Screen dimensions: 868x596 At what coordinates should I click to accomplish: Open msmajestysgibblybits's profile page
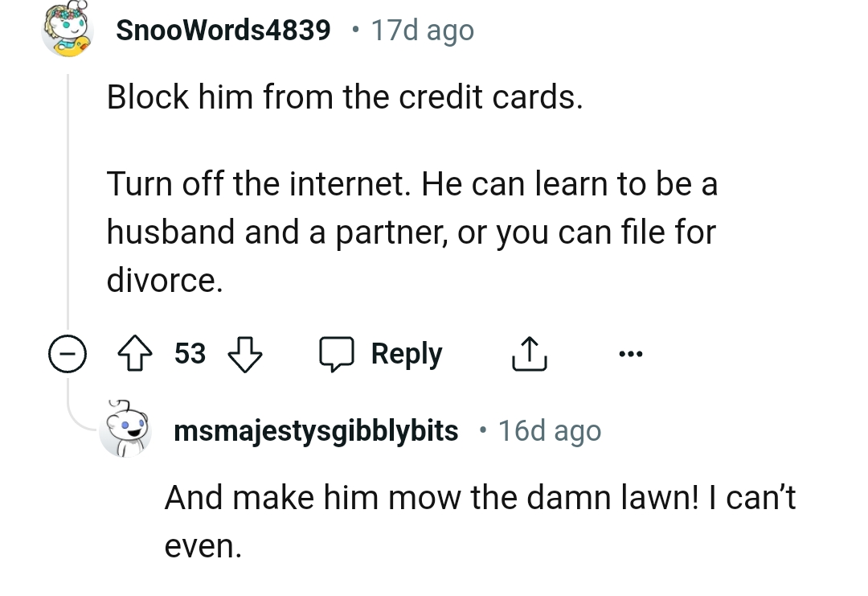(316, 431)
